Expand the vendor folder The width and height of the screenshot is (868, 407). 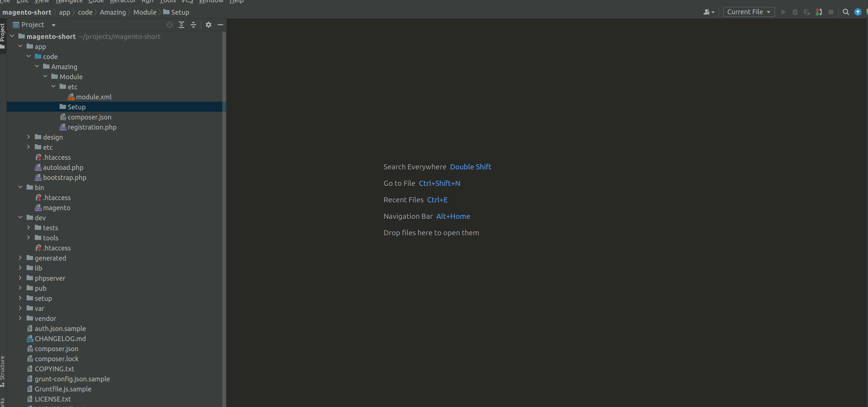pos(20,318)
